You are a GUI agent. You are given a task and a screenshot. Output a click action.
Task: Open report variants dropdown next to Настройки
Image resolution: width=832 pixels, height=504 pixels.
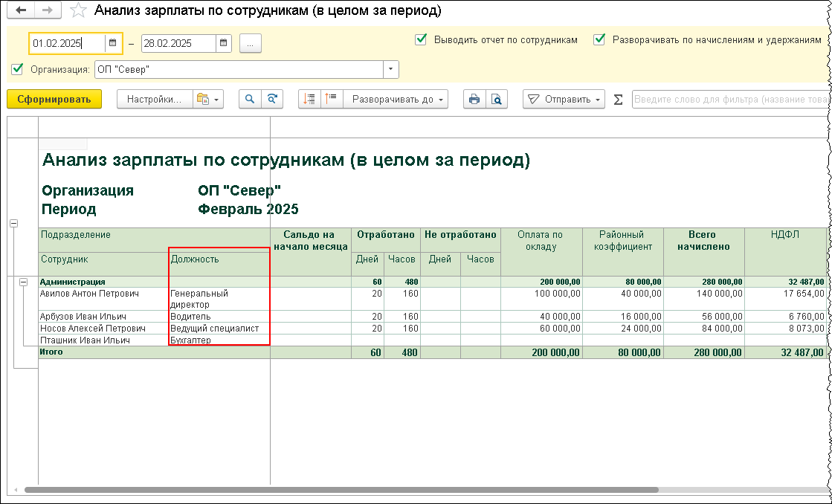click(208, 99)
